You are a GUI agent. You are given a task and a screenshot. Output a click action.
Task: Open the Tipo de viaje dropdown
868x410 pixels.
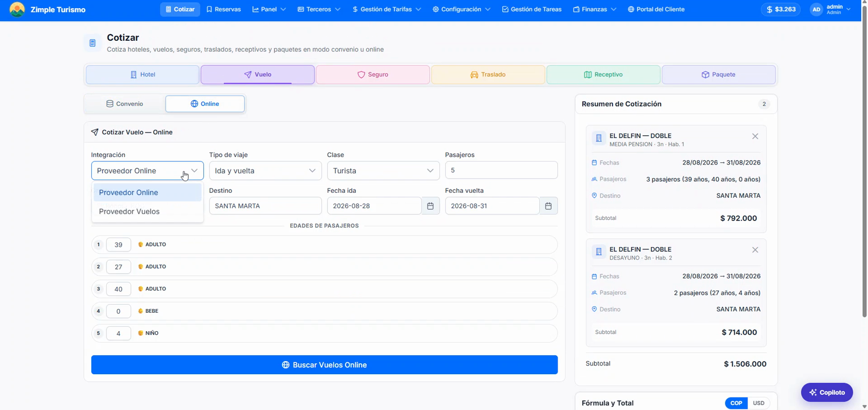click(265, 171)
